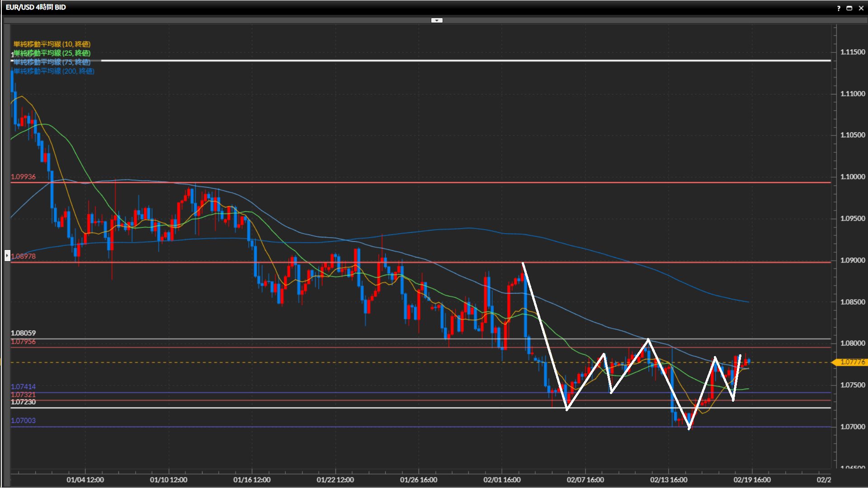
Task: Close the EUR/USD chart window
Action: tap(861, 8)
